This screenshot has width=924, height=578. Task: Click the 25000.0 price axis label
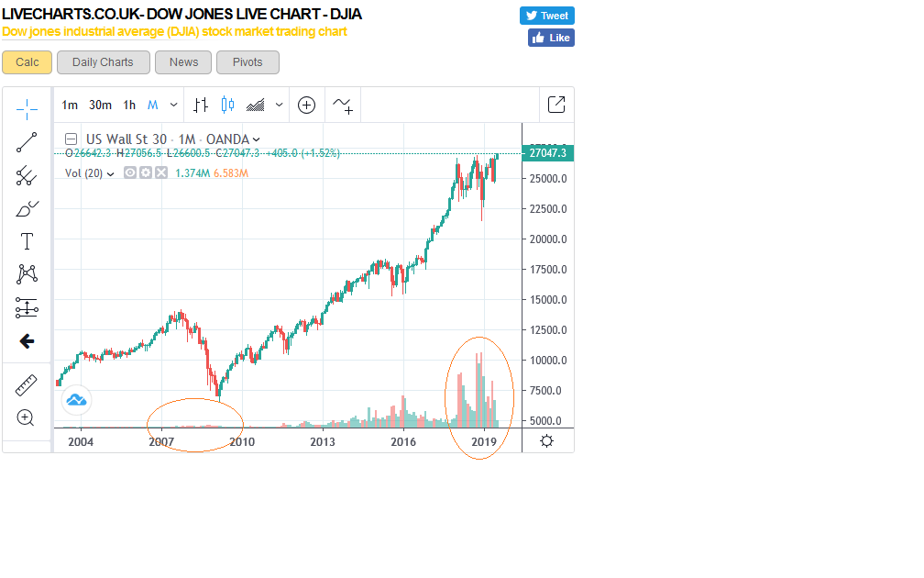[548, 179]
